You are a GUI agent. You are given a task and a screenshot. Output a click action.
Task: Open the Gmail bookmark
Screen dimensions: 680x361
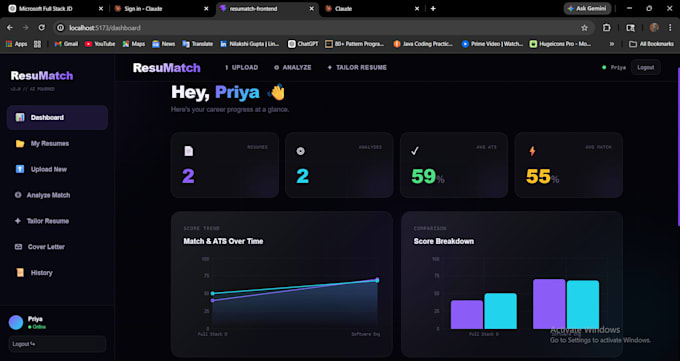pos(66,44)
